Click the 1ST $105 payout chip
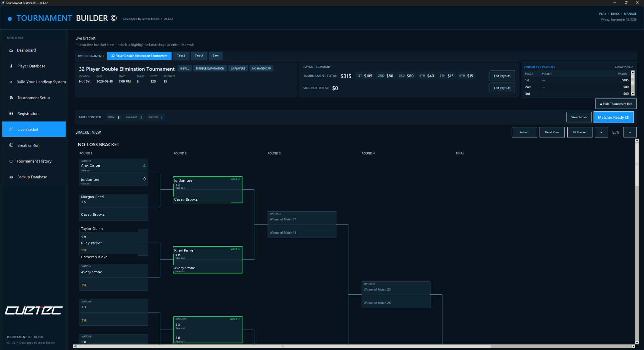This screenshot has width=644, height=350. pos(365,76)
